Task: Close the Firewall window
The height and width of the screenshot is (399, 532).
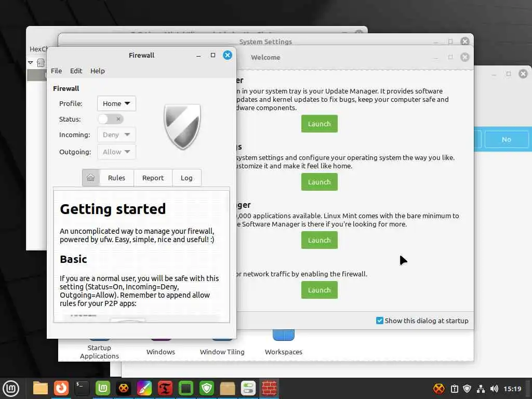Action: point(228,55)
